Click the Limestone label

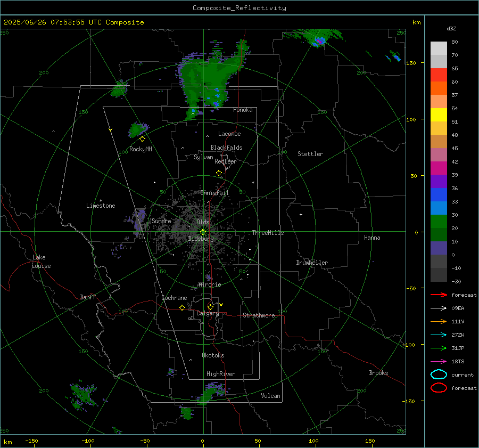pyautogui.click(x=101, y=206)
